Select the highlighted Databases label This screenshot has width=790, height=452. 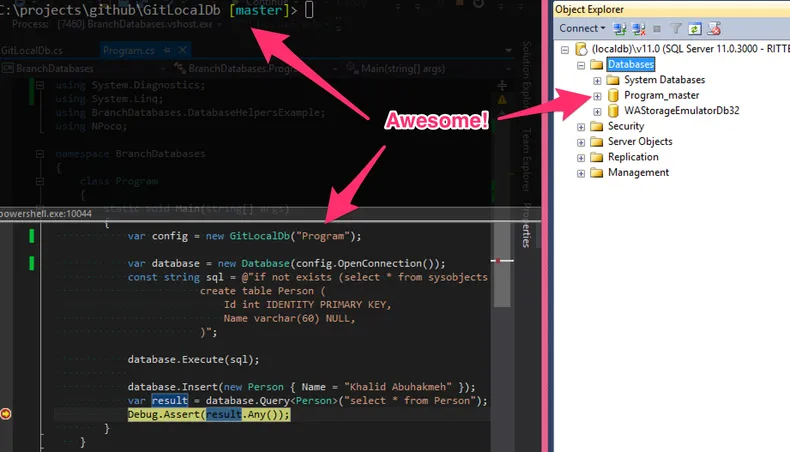(x=631, y=64)
